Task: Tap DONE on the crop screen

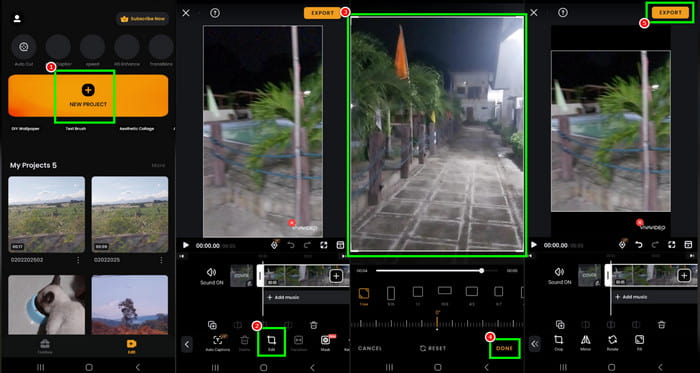Action: click(504, 348)
